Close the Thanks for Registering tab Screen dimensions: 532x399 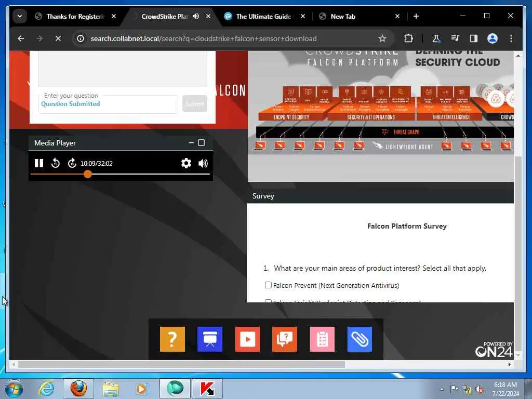click(114, 16)
